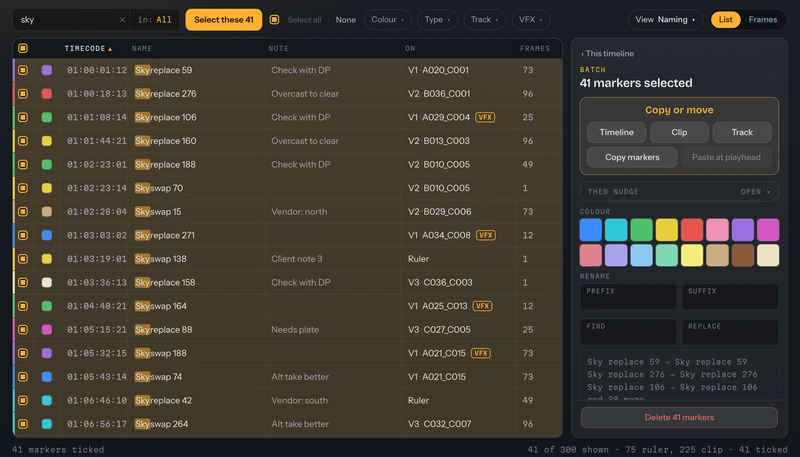Pick the blue swatch in Colour palette

591,230
